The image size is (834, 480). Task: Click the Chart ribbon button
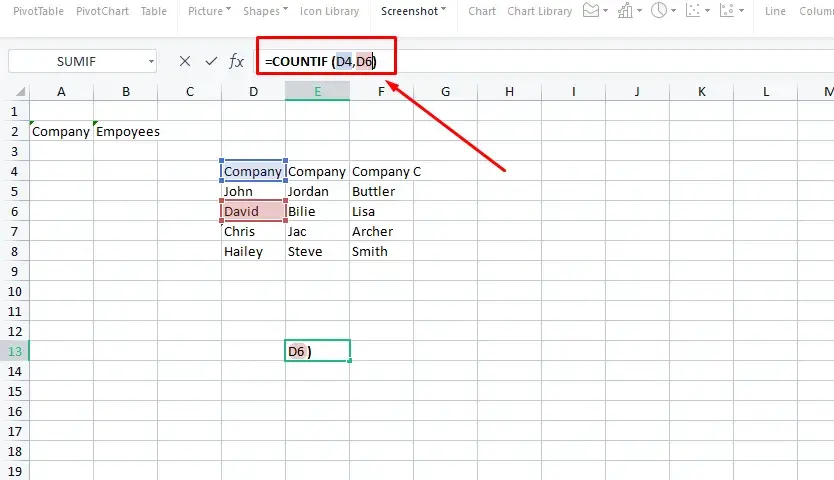pyautogui.click(x=482, y=11)
